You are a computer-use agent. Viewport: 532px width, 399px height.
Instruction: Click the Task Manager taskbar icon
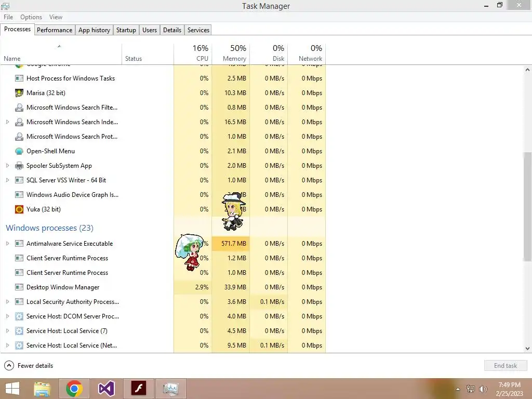pyautogui.click(x=170, y=389)
